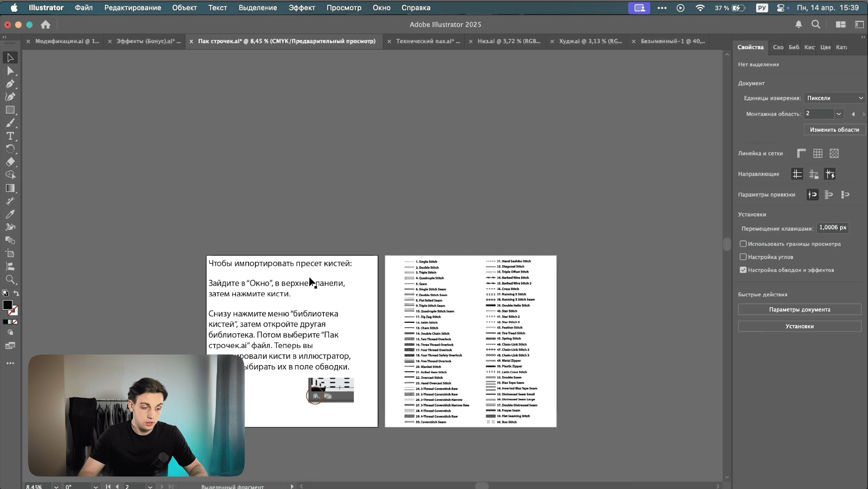Open the zoom level dropdown at bottom
The image size is (868, 489).
click(56, 486)
